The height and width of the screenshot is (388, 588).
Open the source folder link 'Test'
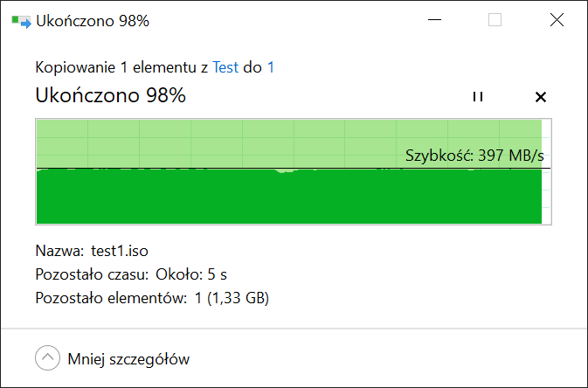click(x=225, y=67)
